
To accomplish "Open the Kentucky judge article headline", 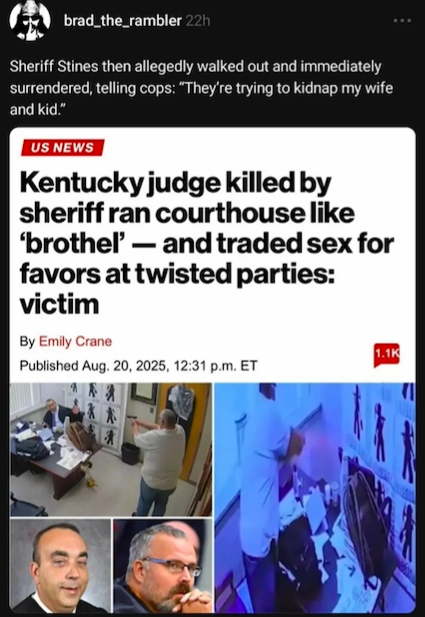I will click(x=207, y=244).
